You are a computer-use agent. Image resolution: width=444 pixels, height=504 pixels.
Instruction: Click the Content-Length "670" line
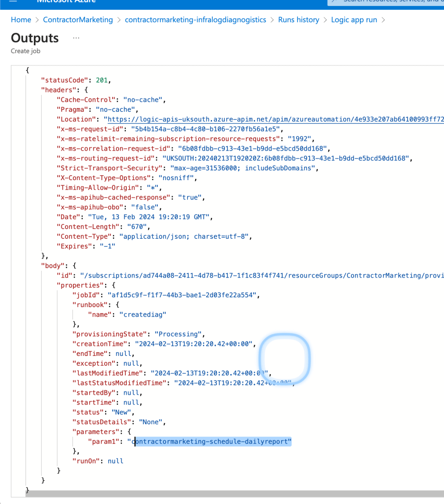point(103,227)
